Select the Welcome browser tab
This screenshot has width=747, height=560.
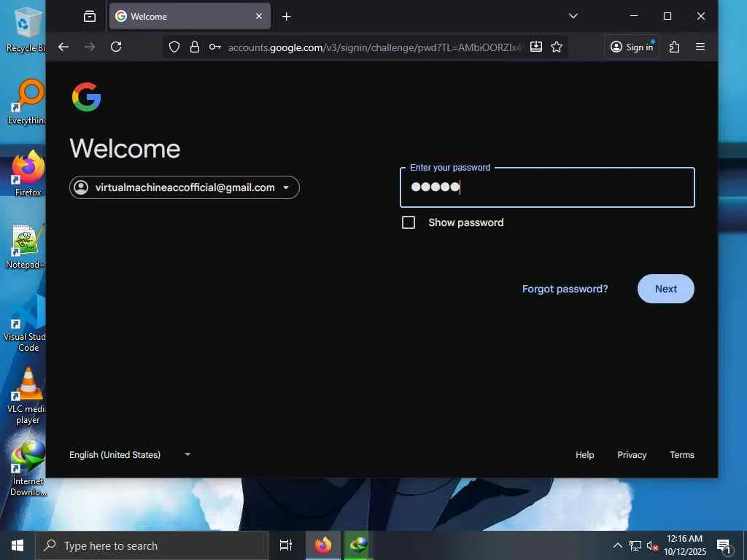click(x=190, y=16)
